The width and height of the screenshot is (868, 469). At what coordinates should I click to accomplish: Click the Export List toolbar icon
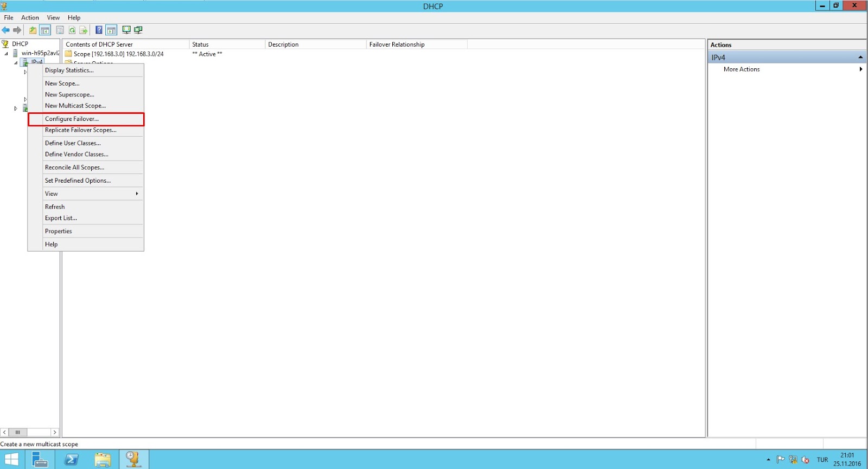(84, 30)
